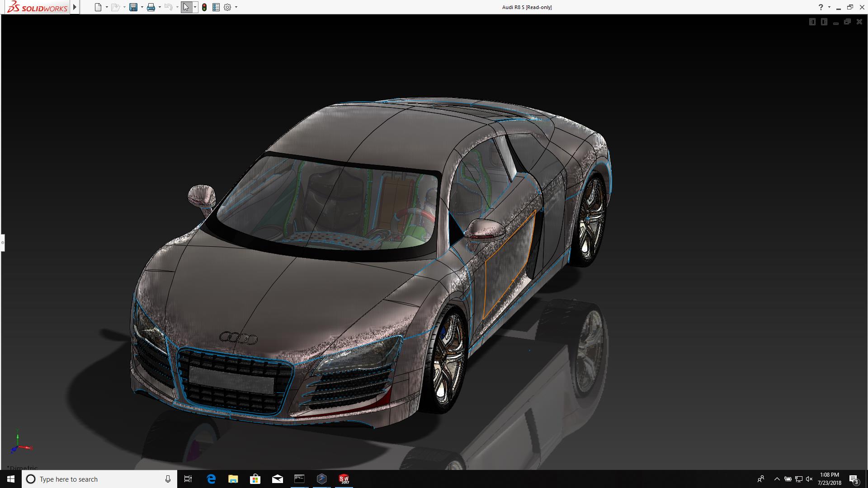Open the Options gear icon

[227, 7]
